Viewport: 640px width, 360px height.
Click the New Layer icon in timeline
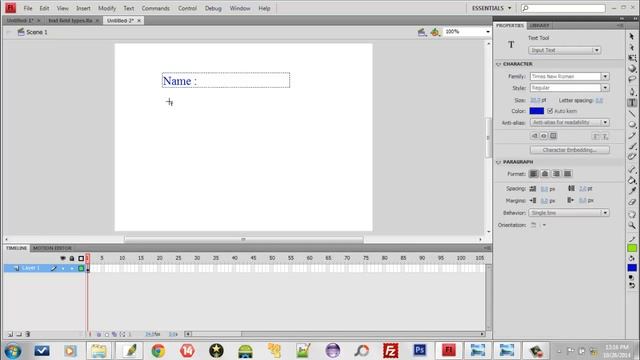click(11, 334)
